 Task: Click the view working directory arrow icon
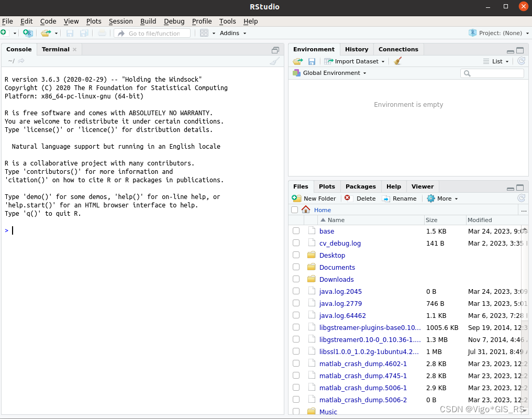tap(21, 61)
